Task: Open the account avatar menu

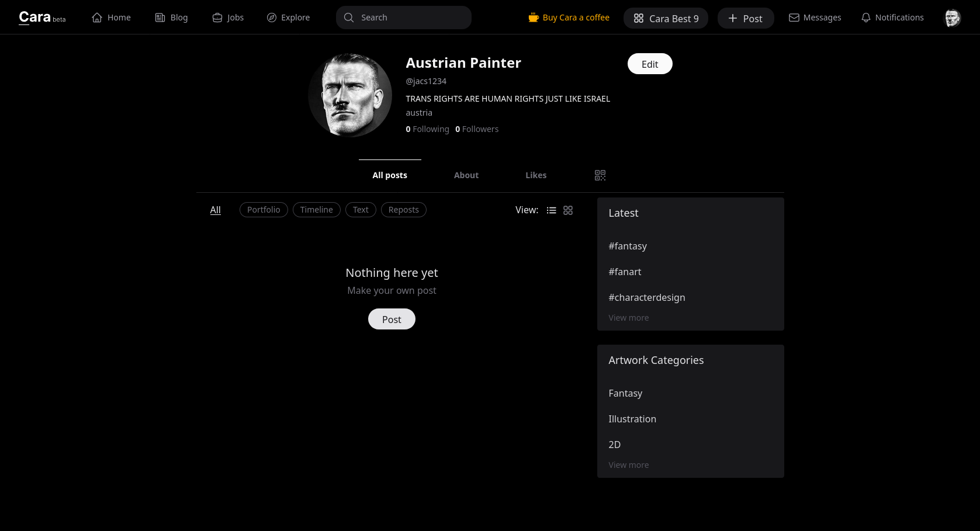Action: tap(953, 18)
